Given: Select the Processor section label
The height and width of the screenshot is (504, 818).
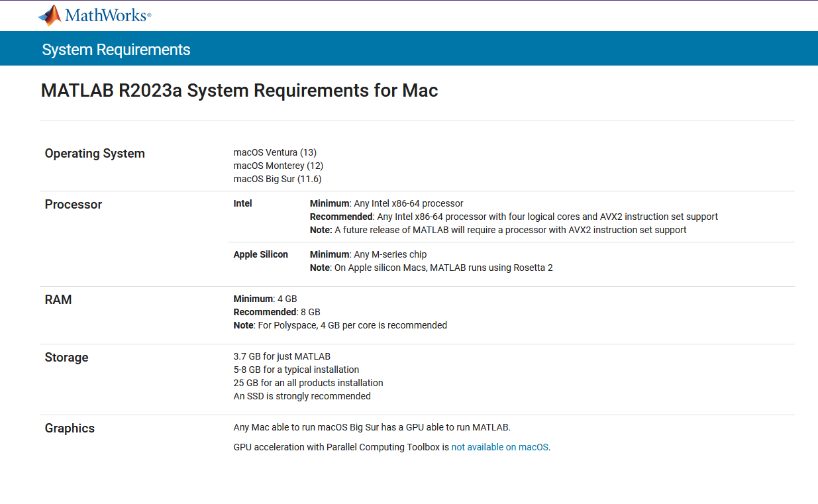Looking at the screenshot, I should coord(74,205).
